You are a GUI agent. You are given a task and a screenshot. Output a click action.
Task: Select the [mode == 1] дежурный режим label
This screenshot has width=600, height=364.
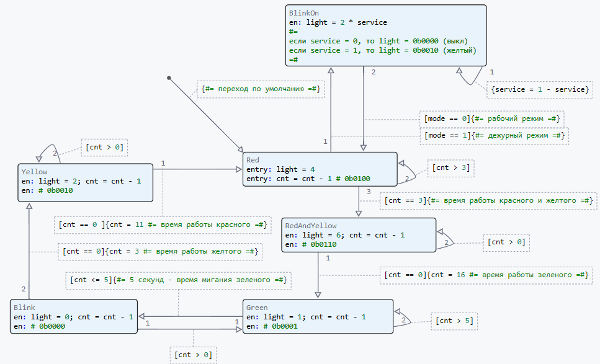(495, 136)
